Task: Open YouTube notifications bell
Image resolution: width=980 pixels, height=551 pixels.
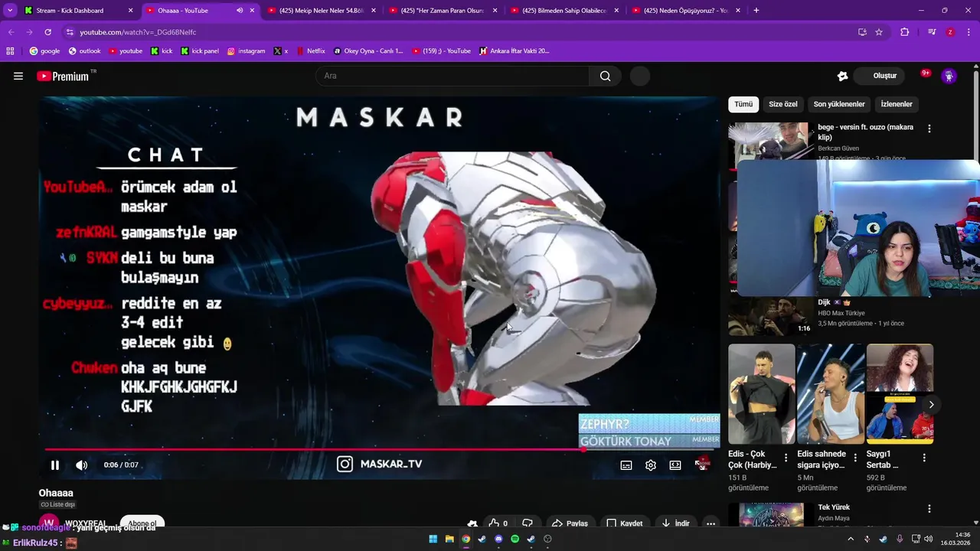Action: click(924, 75)
